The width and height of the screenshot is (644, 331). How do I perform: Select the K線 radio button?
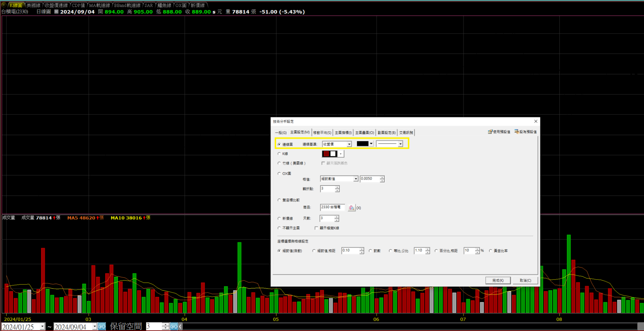279,154
